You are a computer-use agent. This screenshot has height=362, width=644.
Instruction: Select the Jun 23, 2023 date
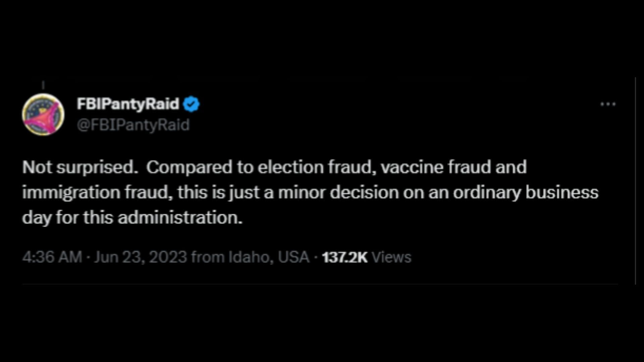coord(140,257)
